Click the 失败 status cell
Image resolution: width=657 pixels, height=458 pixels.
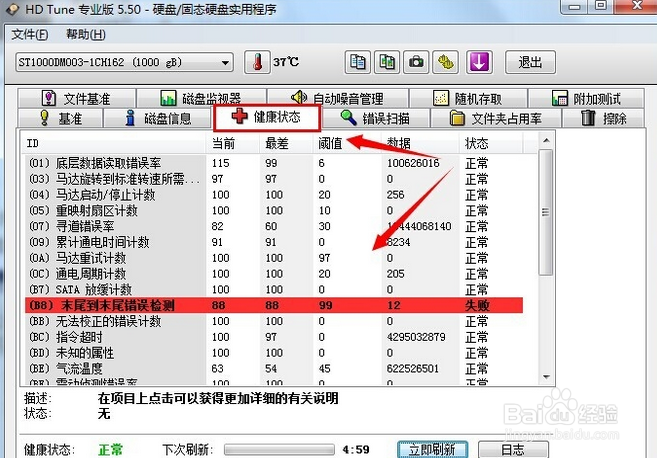coord(477,305)
